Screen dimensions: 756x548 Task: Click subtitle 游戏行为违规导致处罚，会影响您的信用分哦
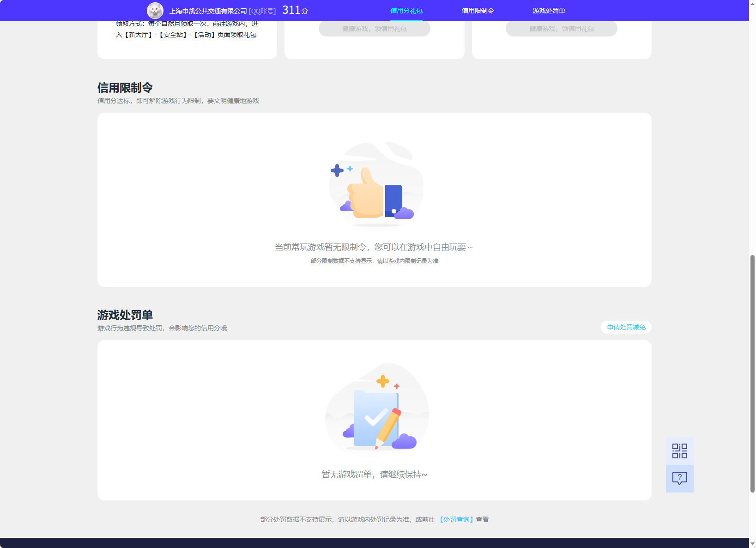click(x=162, y=328)
